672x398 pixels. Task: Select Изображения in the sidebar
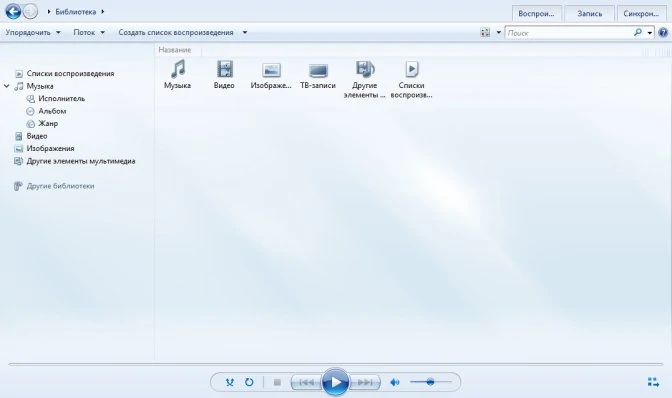tap(45, 149)
